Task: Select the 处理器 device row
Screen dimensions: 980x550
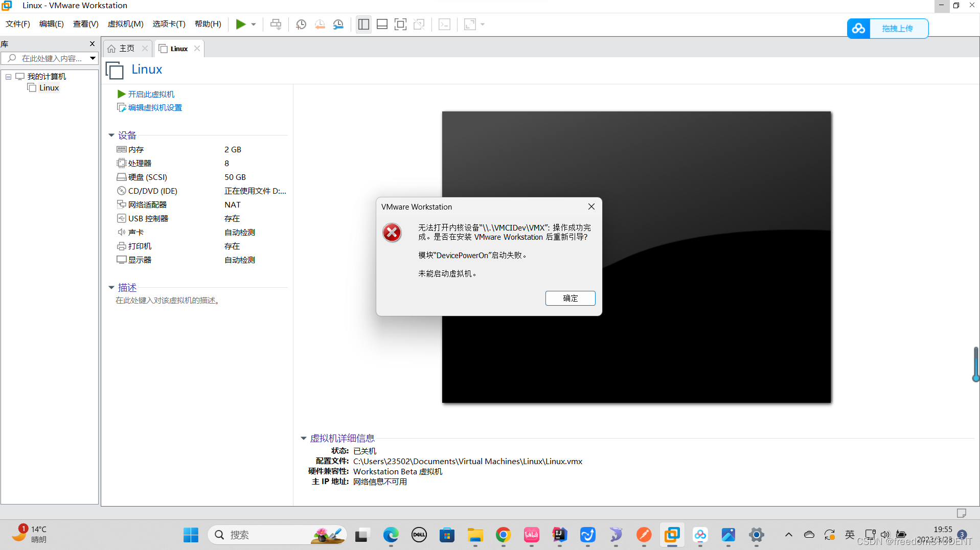Action: [201, 163]
